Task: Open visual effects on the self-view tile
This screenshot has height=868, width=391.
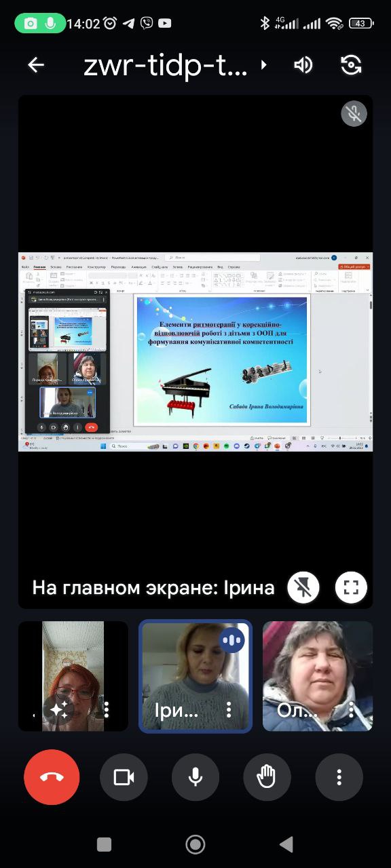Action: pos(59,709)
